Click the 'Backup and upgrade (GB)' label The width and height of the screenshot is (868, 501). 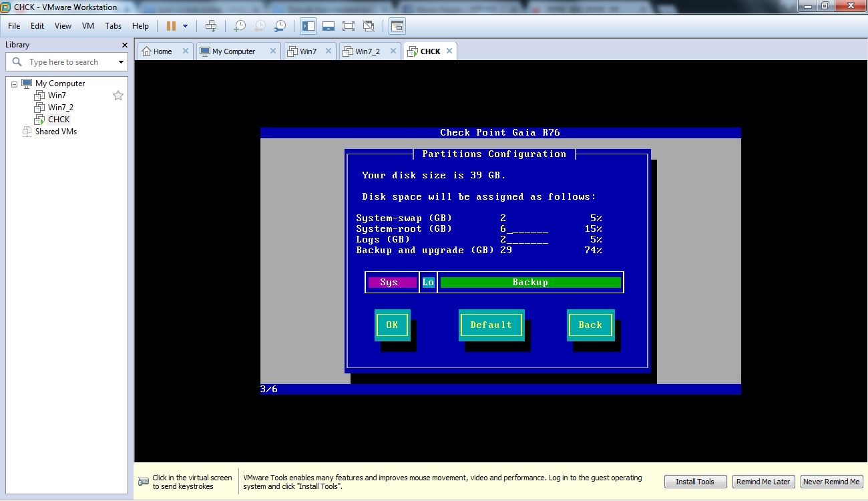[425, 251]
